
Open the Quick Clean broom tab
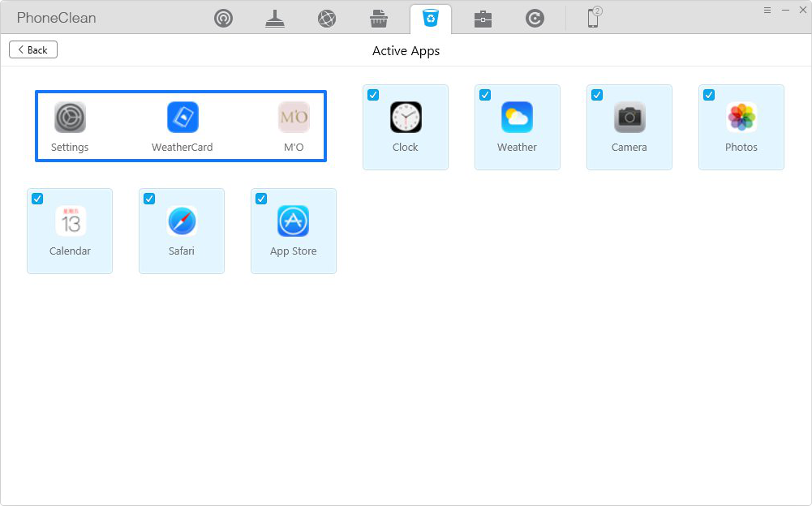(275, 19)
